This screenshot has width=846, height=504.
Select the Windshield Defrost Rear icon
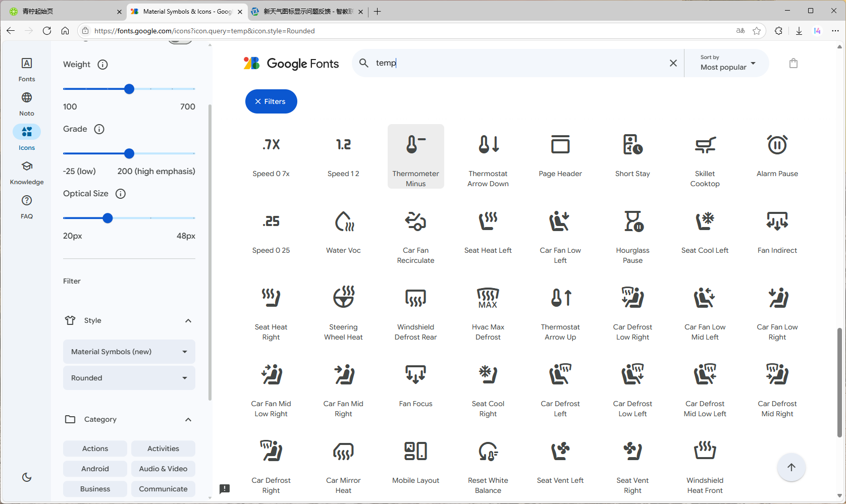pos(415,310)
